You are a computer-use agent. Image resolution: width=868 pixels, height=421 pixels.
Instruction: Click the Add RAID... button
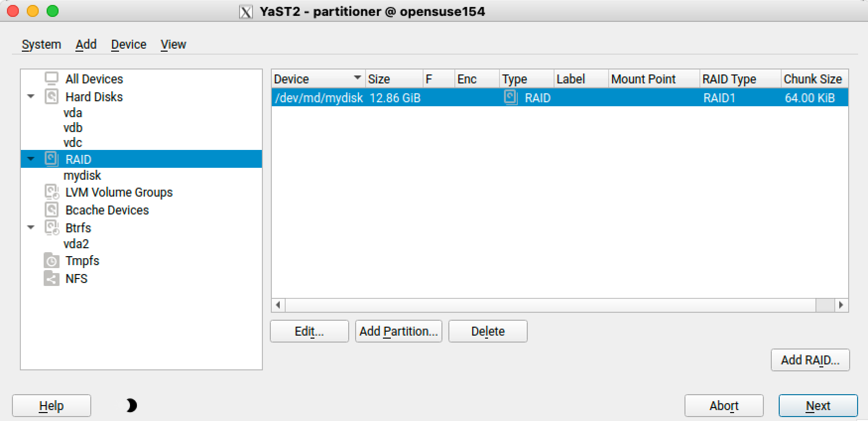(810, 360)
